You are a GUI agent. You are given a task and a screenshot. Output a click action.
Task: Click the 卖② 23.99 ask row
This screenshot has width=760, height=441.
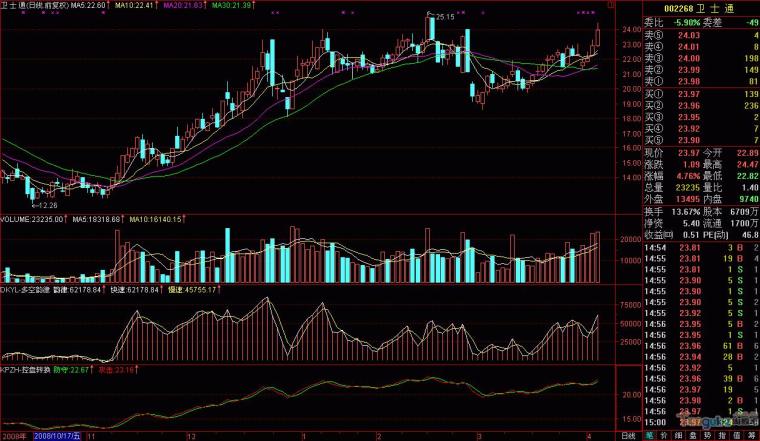(x=701, y=70)
